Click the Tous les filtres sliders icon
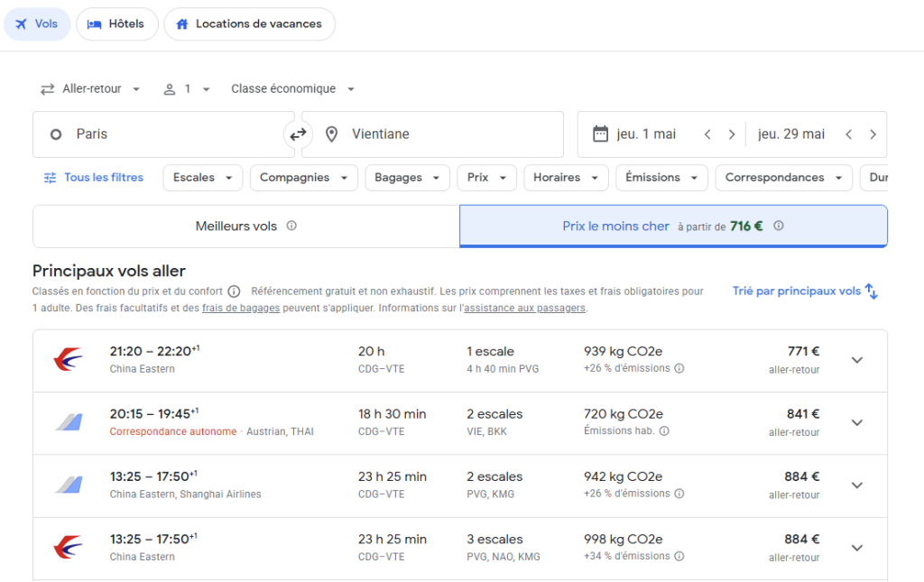Image resolution: width=924 pixels, height=582 pixels. (x=51, y=178)
